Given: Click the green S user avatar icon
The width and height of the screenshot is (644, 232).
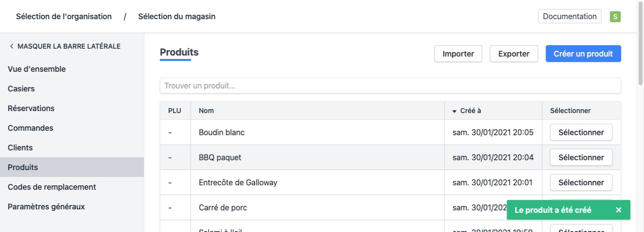Looking at the screenshot, I should pyautogui.click(x=615, y=17).
